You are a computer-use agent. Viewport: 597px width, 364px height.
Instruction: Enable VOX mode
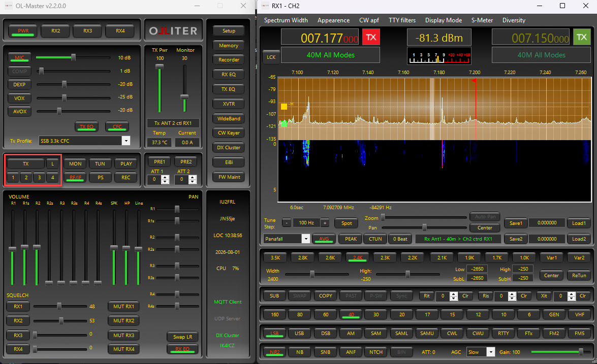tap(19, 98)
